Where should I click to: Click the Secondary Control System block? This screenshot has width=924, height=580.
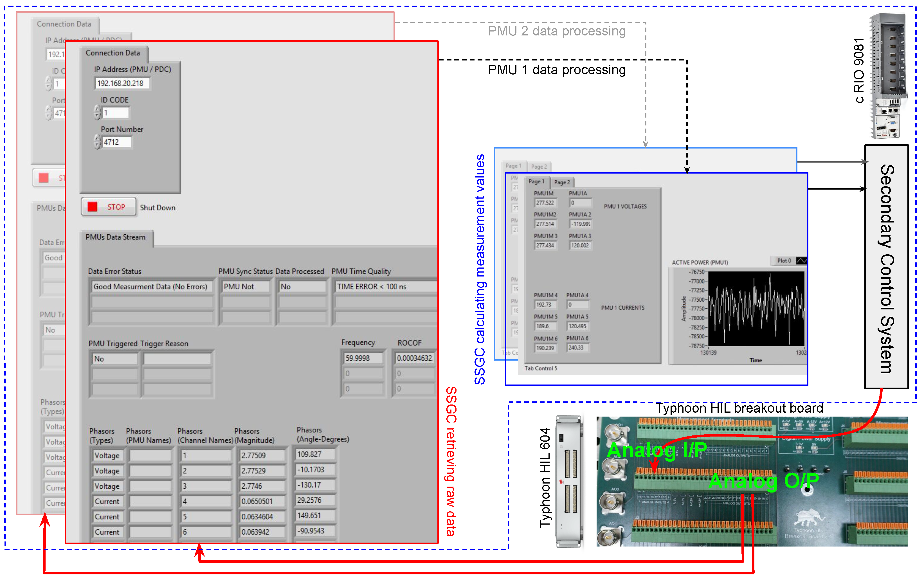886,267
